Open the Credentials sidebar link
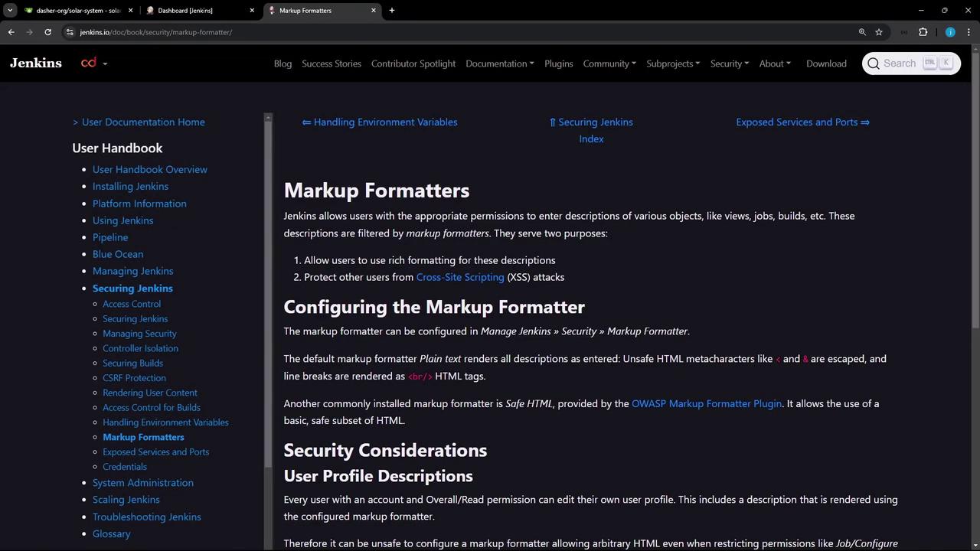Viewport: 980px width, 551px height. pyautogui.click(x=125, y=467)
